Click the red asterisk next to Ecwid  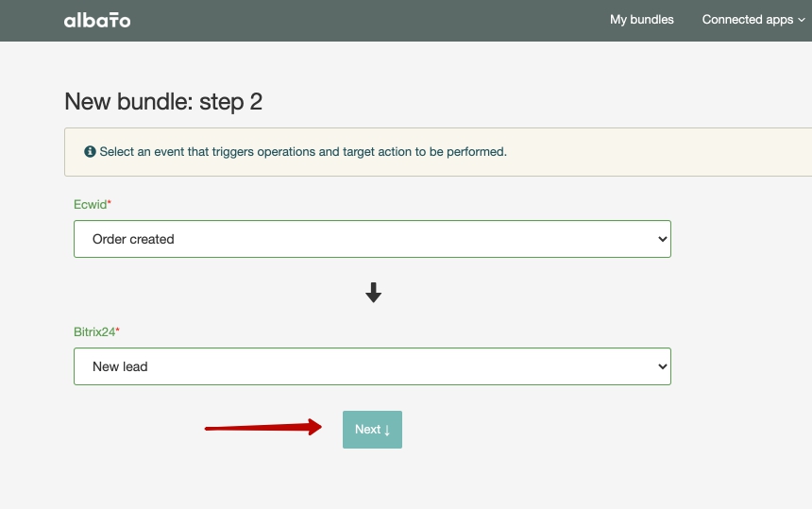pos(110,203)
